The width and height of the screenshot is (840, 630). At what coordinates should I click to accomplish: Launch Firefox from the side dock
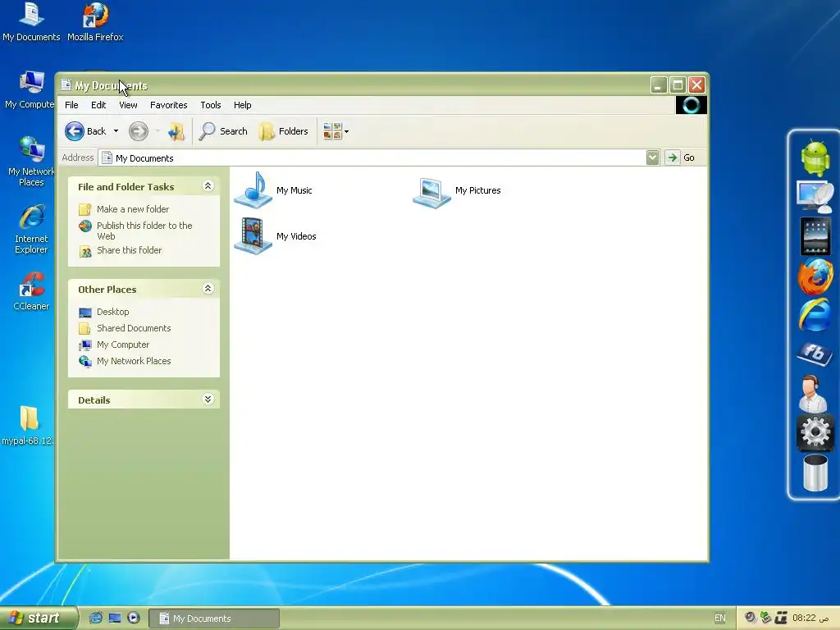coord(815,276)
